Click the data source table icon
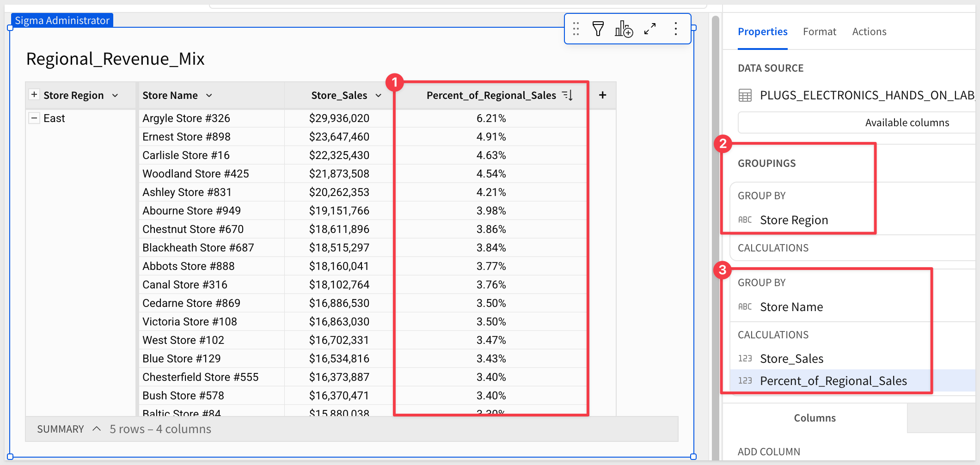980x465 pixels. pyautogui.click(x=745, y=95)
